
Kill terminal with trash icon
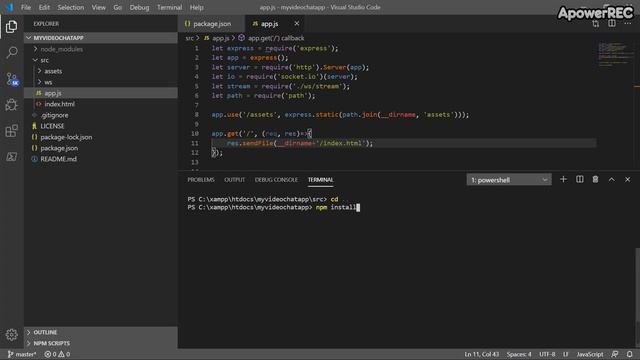pos(596,180)
